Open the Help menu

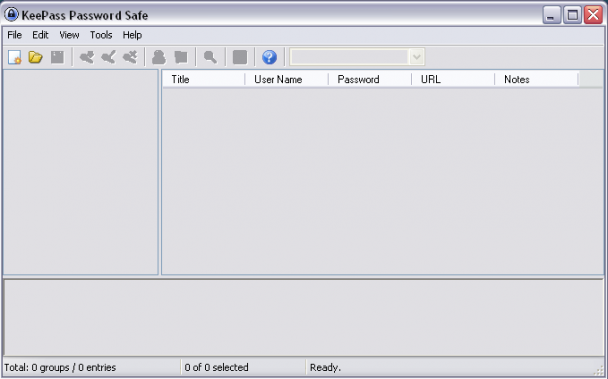pos(132,35)
